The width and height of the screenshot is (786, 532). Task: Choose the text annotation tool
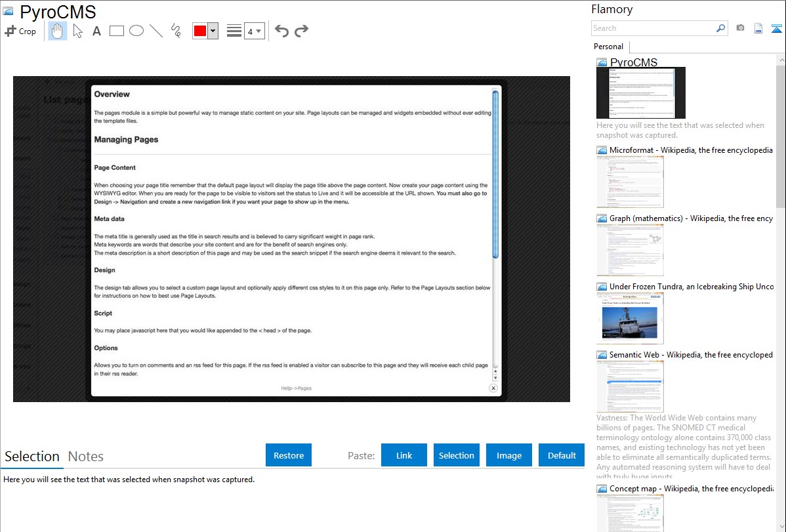pos(96,31)
